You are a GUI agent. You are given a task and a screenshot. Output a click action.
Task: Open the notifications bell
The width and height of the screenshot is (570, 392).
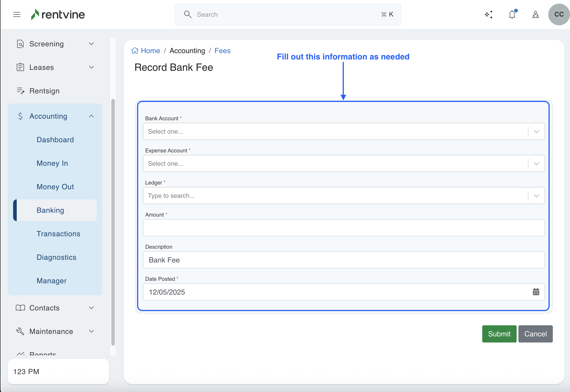(512, 14)
